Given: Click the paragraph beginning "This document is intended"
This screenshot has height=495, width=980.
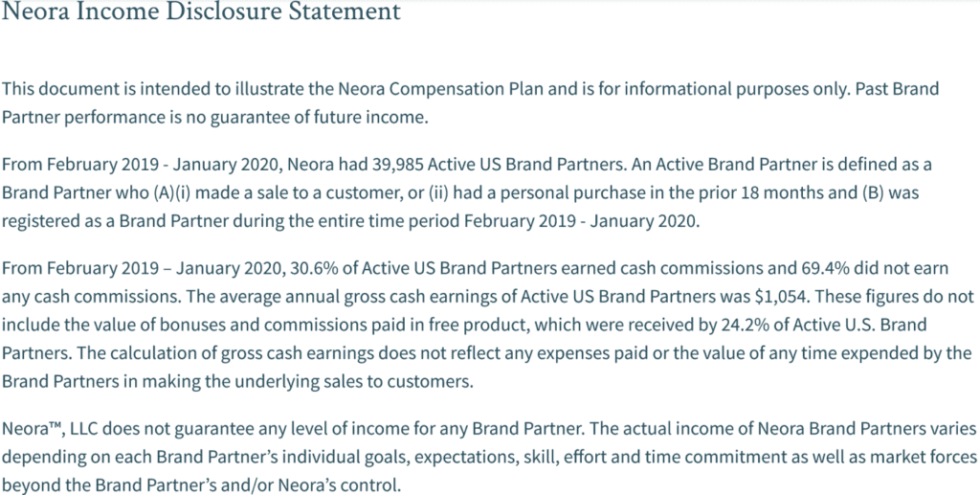Looking at the screenshot, I should tap(470, 102).
